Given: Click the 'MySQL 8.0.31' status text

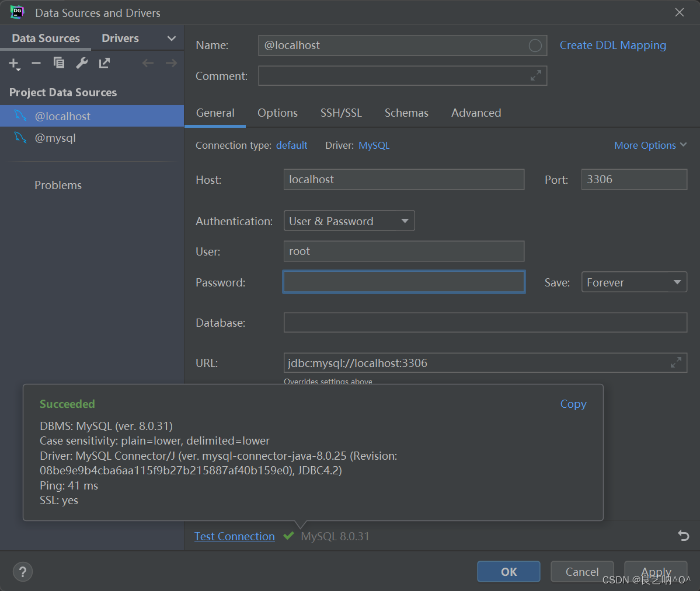Looking at the screenshot, I should coord(335,536).
